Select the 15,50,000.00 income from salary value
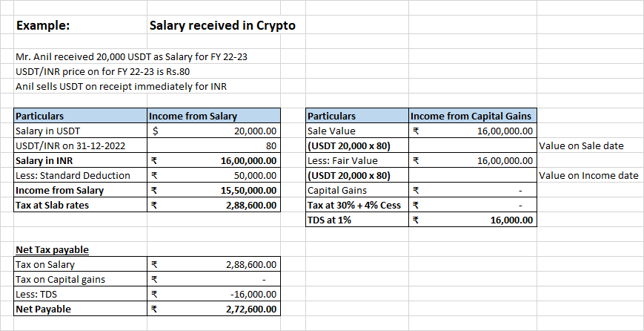 247,190
